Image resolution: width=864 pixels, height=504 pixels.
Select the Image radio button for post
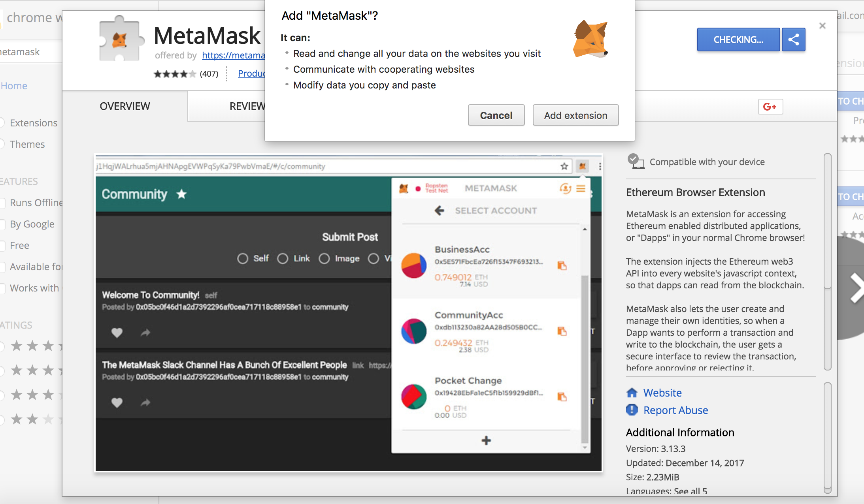[x=325, y=258]
